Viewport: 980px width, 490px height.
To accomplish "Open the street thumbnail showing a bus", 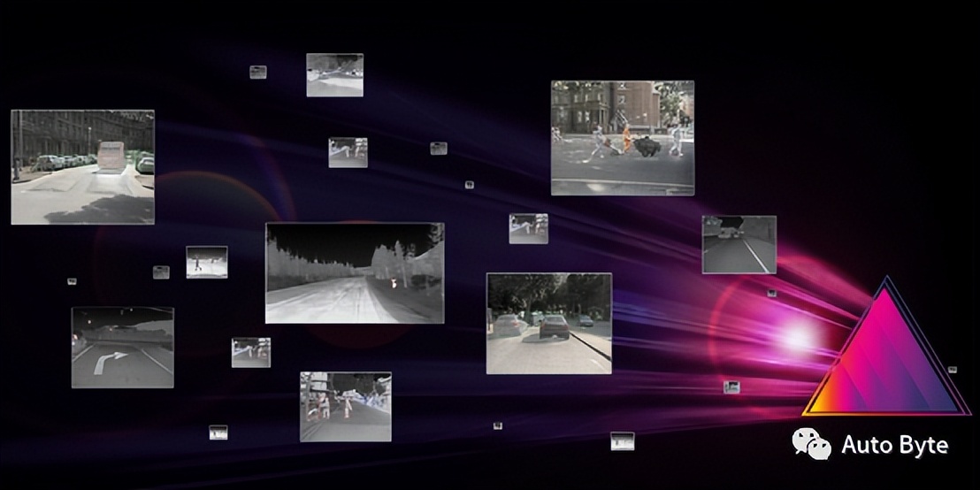I will (x=82, y=166).
